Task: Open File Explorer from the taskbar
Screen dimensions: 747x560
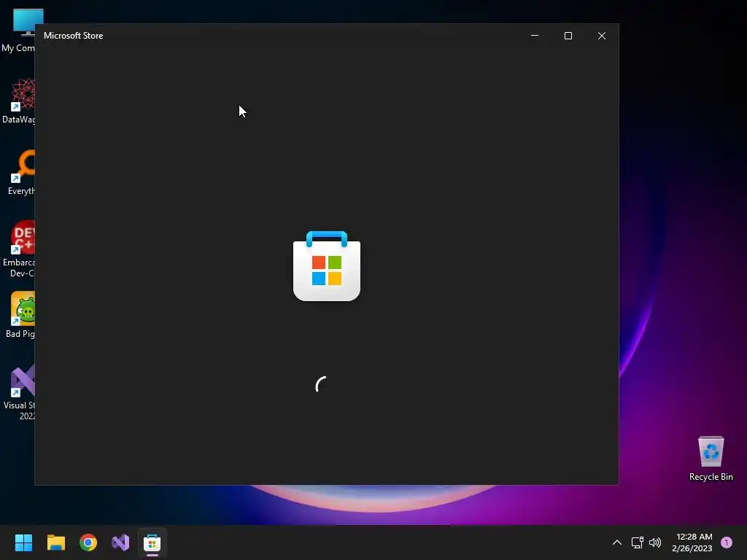Action: [x=55, y=542]
